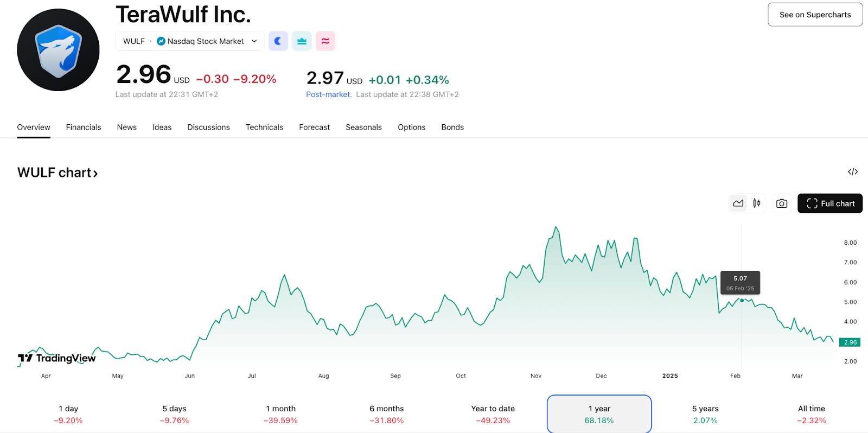Click the embed code icon
The width and height of the screenshot is (868, 433).
tap(853, 171)
